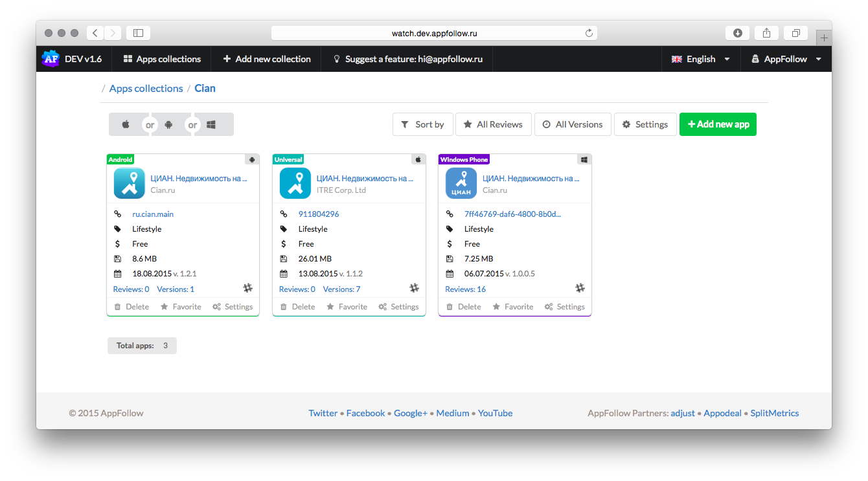Open the ru.cian.main link
The width and height of the screenshot is (868, 481).
click(x=153, y=214)
